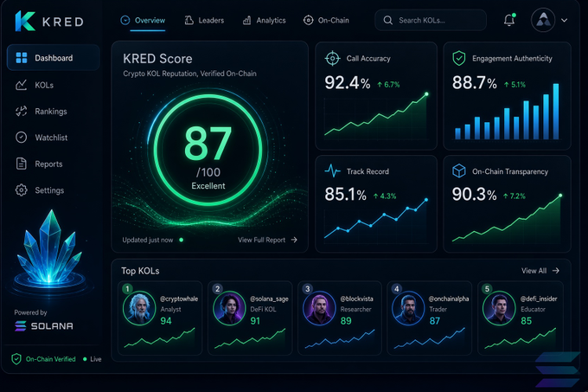This screenshot has height=392, width=588.
Task: Click the KRED logo icon
Action: [x=25, y=21]
